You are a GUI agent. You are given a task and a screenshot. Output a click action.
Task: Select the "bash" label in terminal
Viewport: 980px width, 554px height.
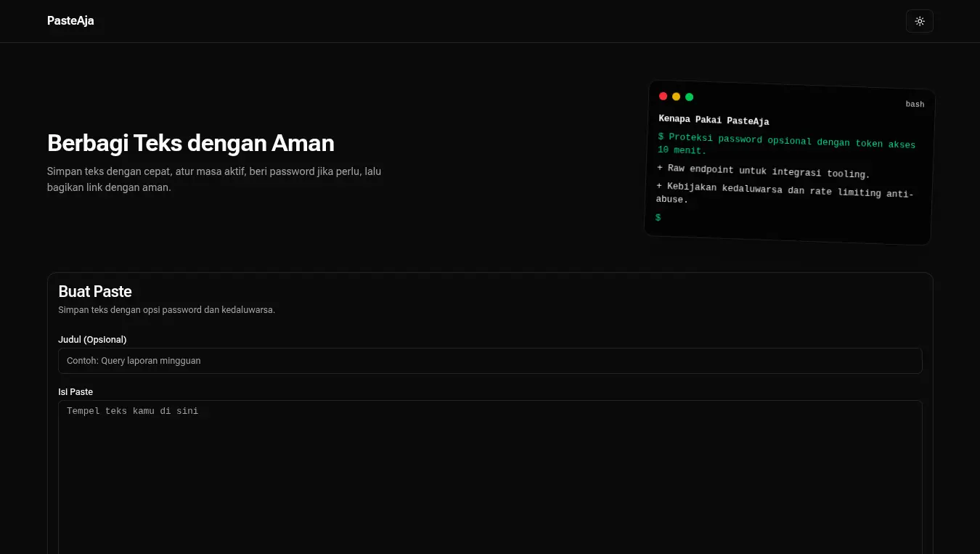coord(915,105)
